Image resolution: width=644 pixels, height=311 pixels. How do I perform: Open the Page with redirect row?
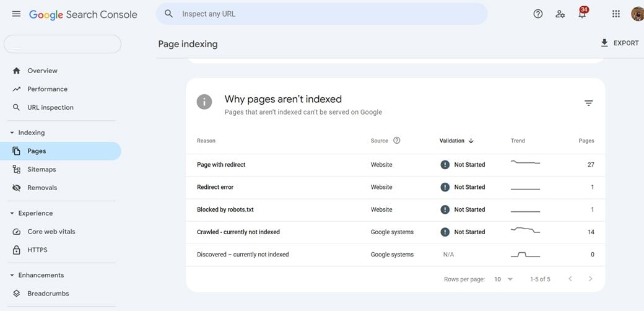395,165
